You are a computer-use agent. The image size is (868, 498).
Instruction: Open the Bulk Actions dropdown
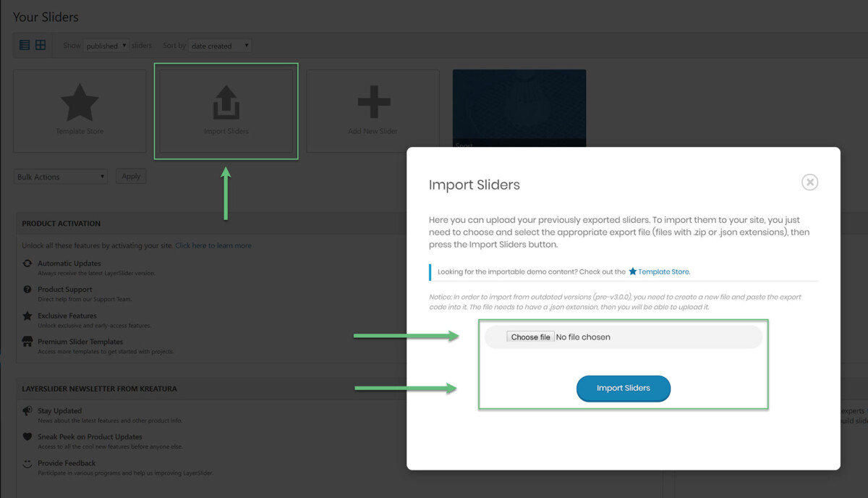click(x=60, y=176)
